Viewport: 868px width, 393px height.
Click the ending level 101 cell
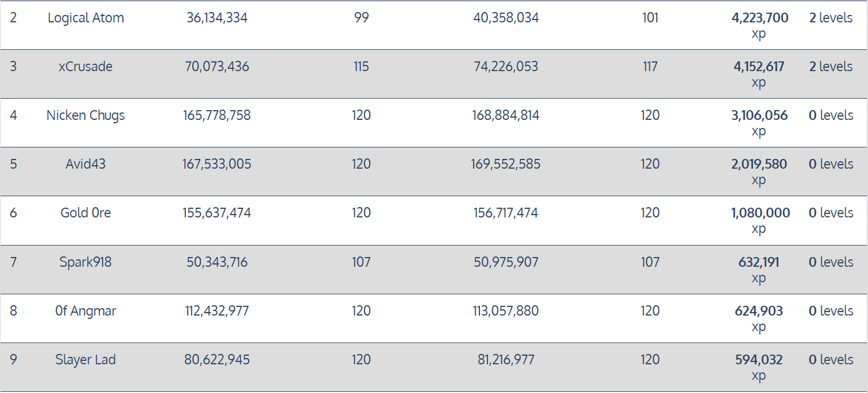click(x=650, y=18)
